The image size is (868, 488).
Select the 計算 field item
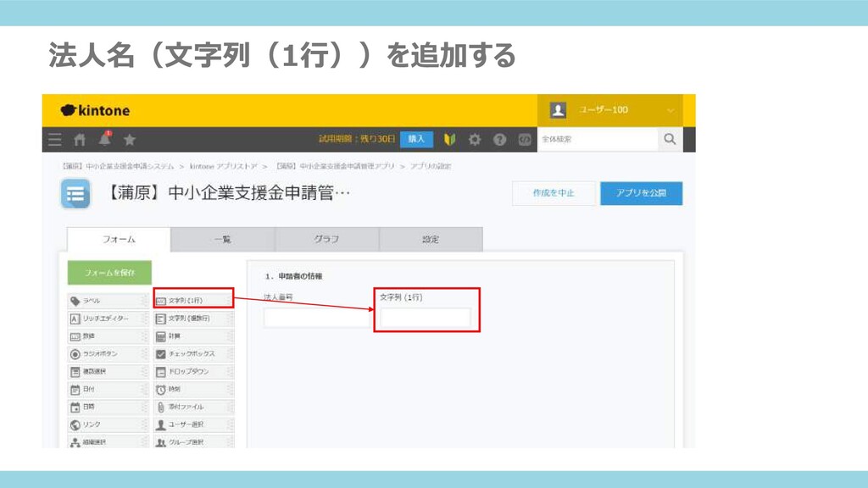(x=194, y=336)
